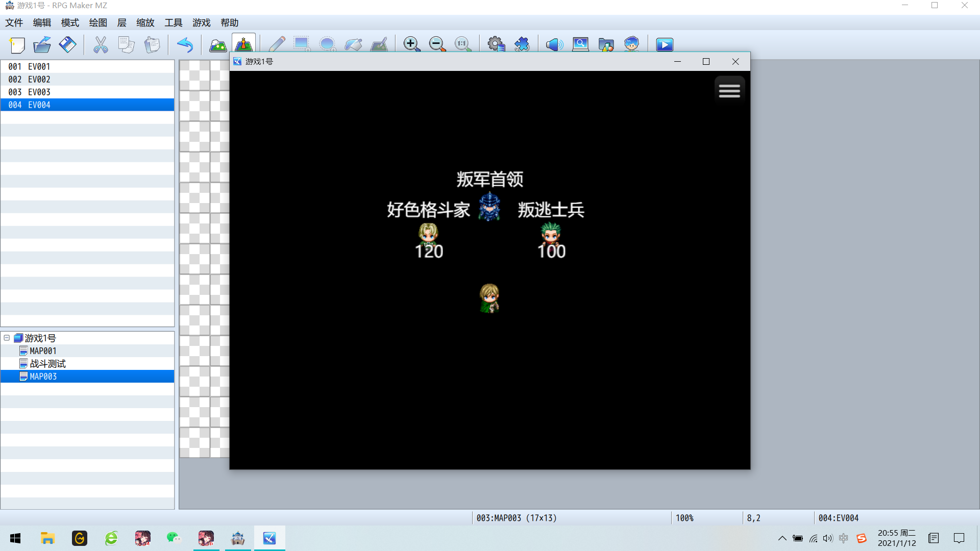
Task: Select the Ellipse drawing tool
Action: coord(328,45)
